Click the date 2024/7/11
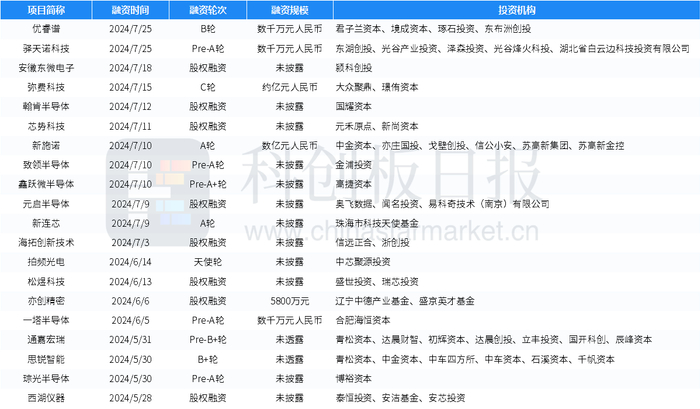 pos(130,126)
